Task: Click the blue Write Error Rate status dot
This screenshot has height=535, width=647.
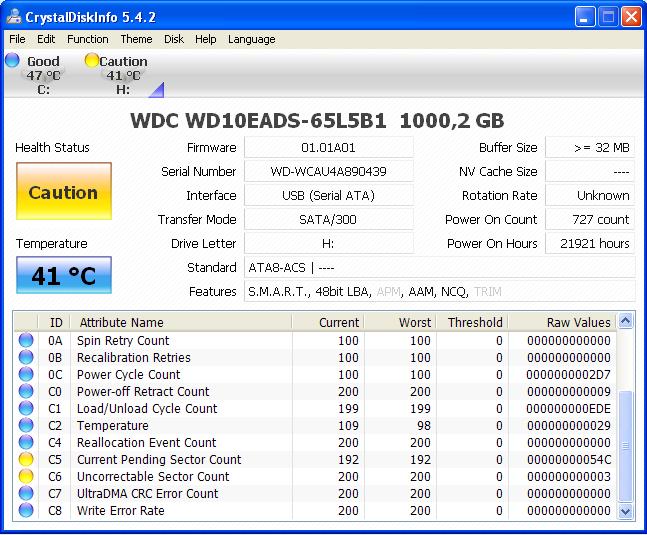Action: [x=26, y=511]
